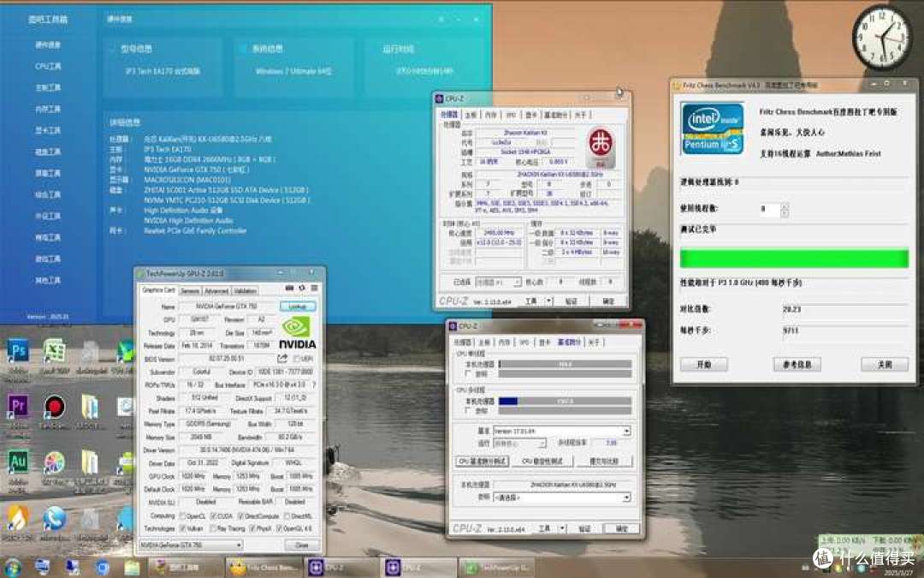Open SPD tab in upper CPU-Z
The height and width of the screenshot is (578, 924).
point(510,115)
